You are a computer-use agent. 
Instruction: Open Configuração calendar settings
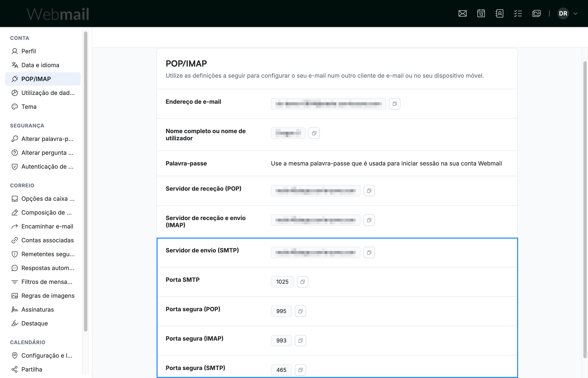pyautogui.click(x=43, y=356)
